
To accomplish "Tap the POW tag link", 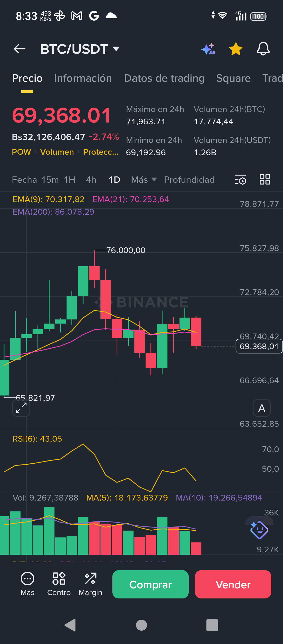I will tap(21, 152).
